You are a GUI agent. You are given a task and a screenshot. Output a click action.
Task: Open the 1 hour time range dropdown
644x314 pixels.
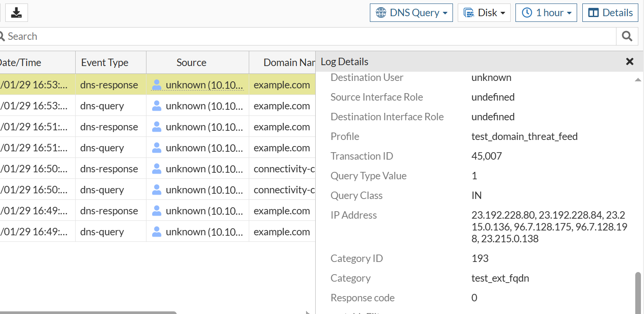546,13
